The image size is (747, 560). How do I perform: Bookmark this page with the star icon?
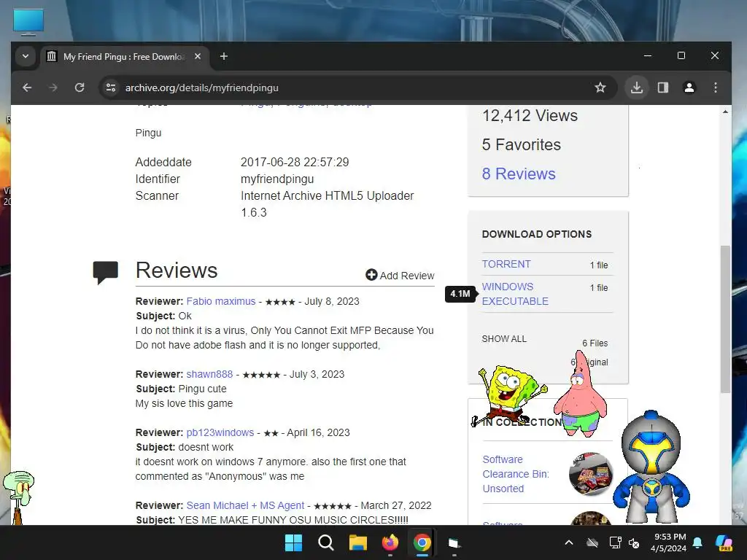(600, 87)
